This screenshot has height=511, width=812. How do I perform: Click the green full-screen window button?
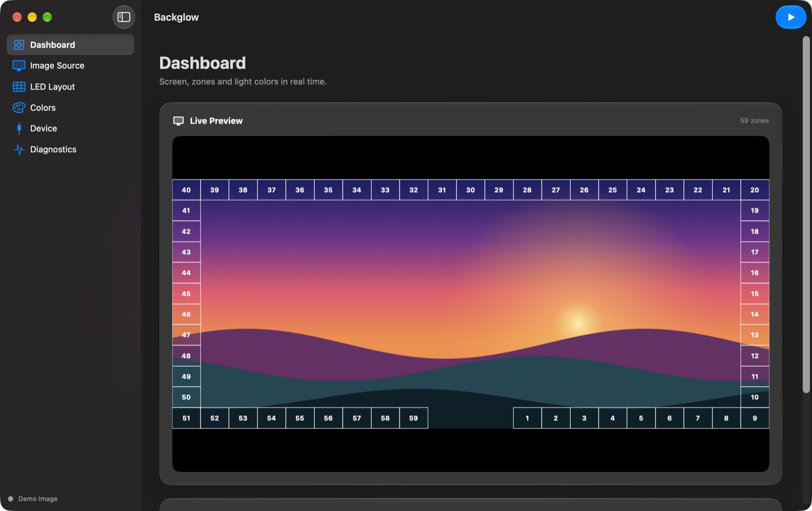point(47,17)
